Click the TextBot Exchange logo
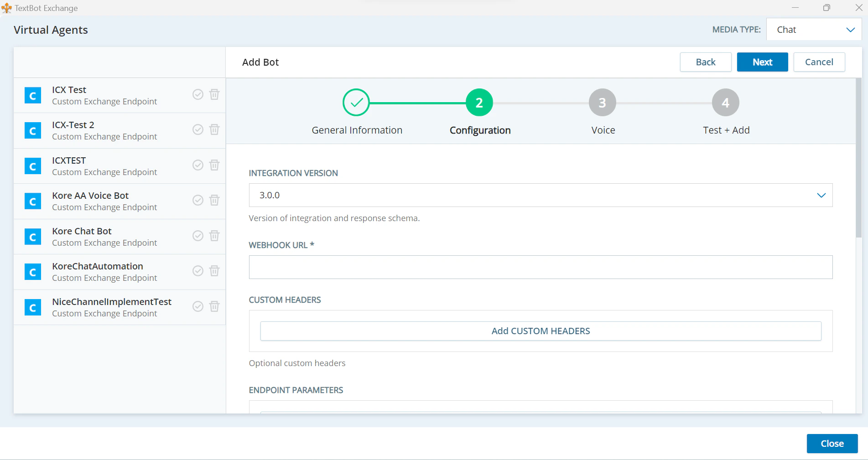This screenshot has width=868, height=460. coord(7,8)
